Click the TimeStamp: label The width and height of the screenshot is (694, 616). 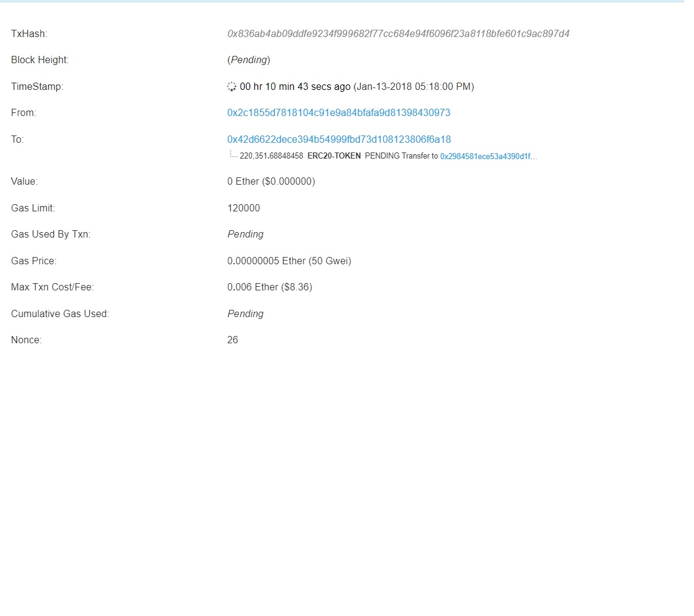pyautogui.click(x=37, y=87)
